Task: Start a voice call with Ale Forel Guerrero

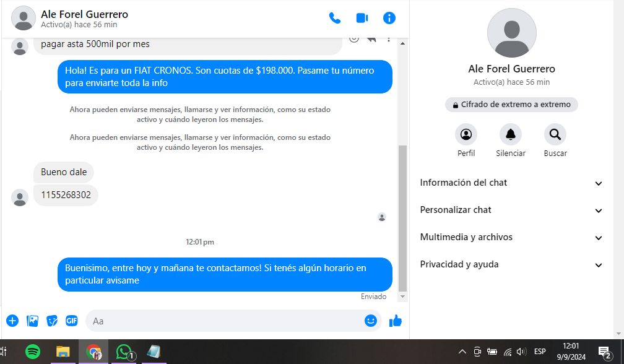Action: coord(335,18)
